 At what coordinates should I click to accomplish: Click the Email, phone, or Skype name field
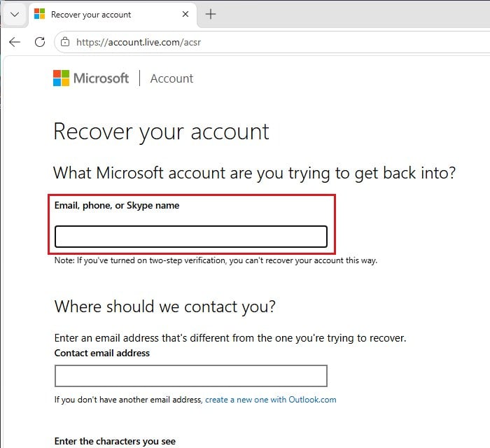pyautogui.click(x=191, y=237)
